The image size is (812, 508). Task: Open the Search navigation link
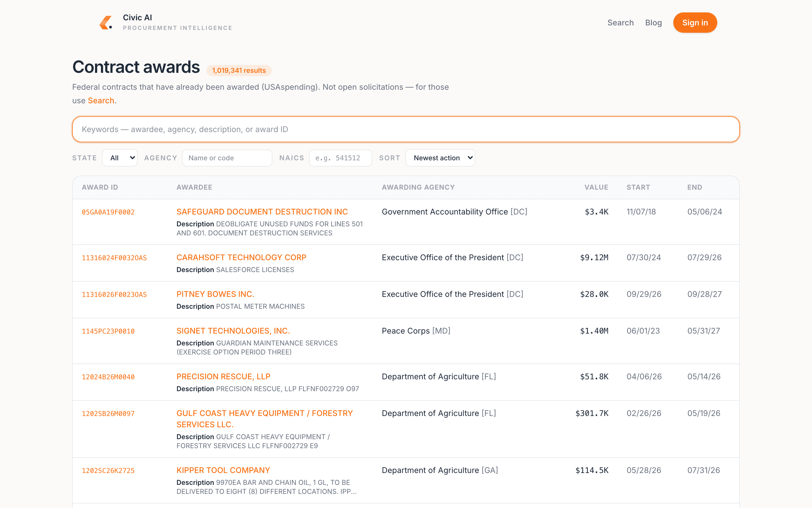point(620,23)
